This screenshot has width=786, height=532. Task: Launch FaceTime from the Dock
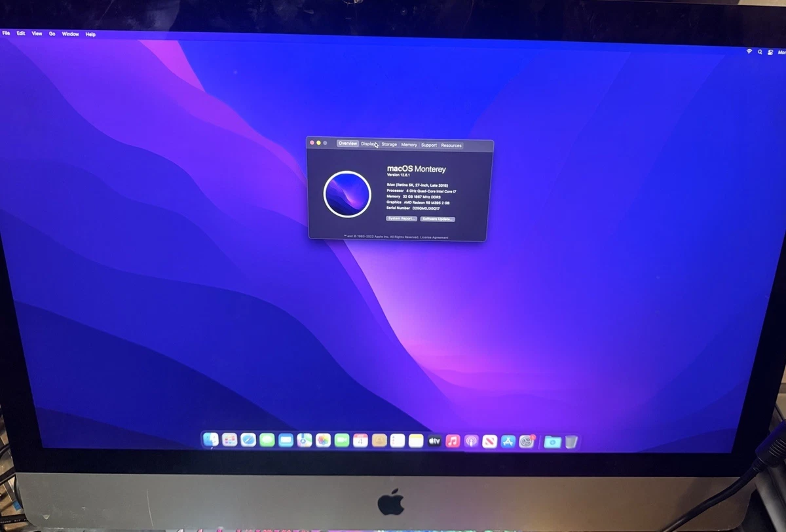coord(342,440)
